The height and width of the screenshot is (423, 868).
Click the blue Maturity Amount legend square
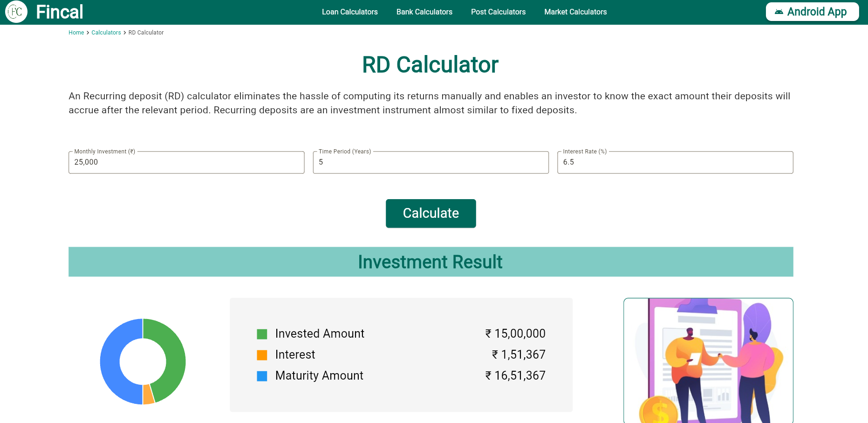pos(262,376)
